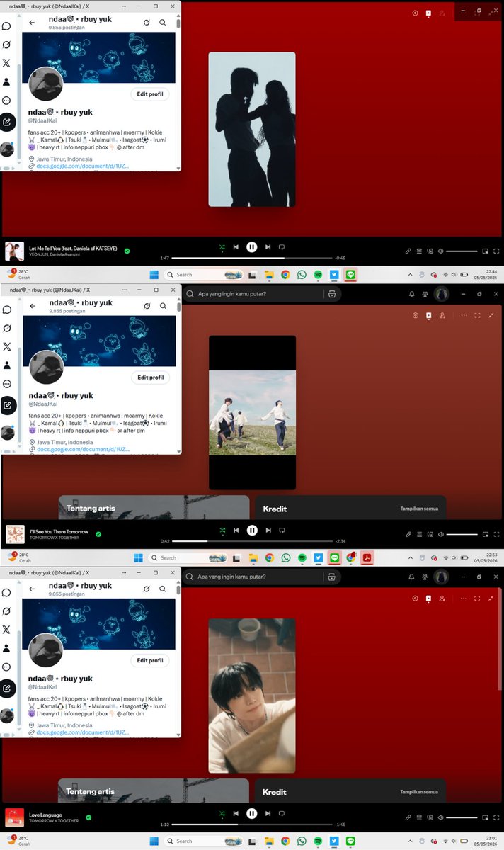The height and width of the screenshot is (850, 504).
Task: Open profile icon in bottom X sidebar
Action: point(6,647)
